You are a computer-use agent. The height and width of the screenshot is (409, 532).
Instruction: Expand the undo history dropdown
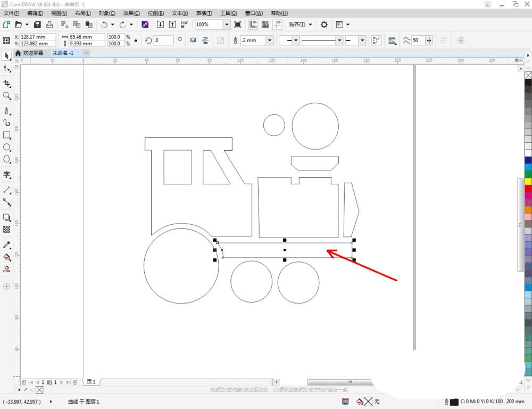113,24
